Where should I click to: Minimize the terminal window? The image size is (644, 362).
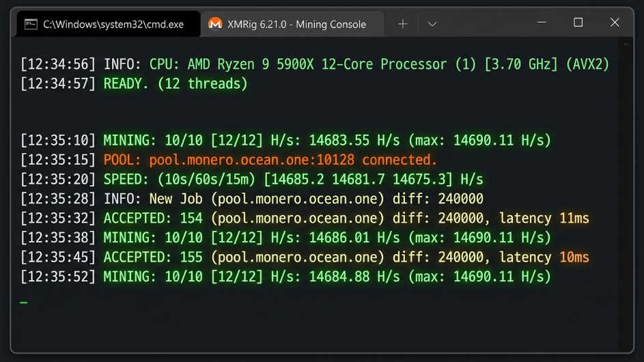coord(542,23)
